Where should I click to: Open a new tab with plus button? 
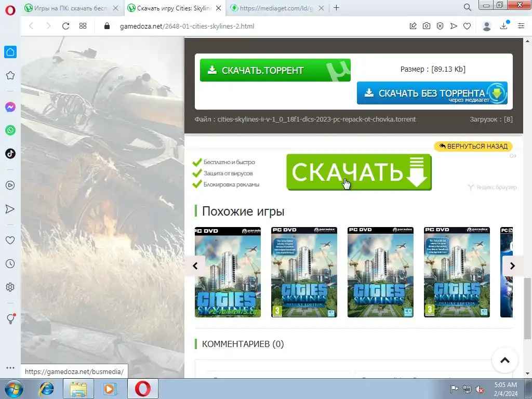tap(336, 8)
